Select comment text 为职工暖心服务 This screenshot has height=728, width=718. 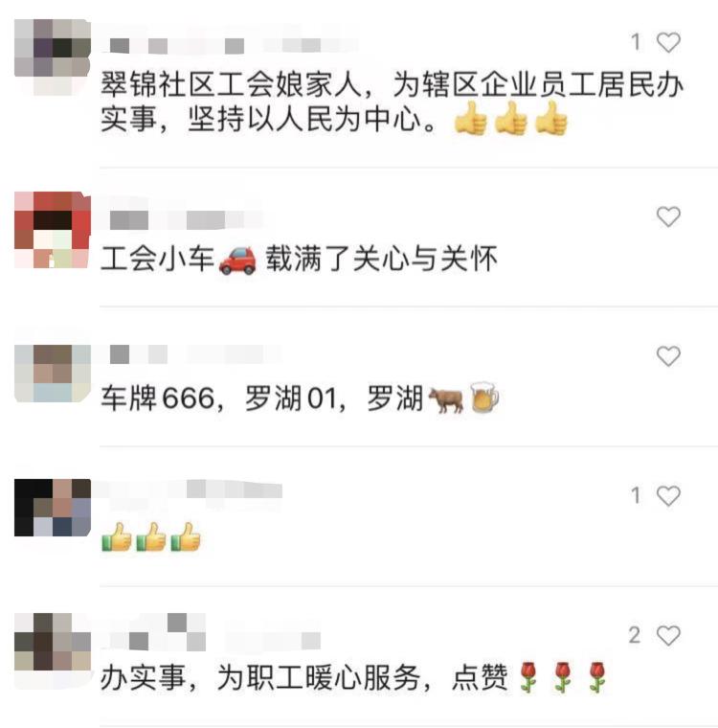click(319, 677)
